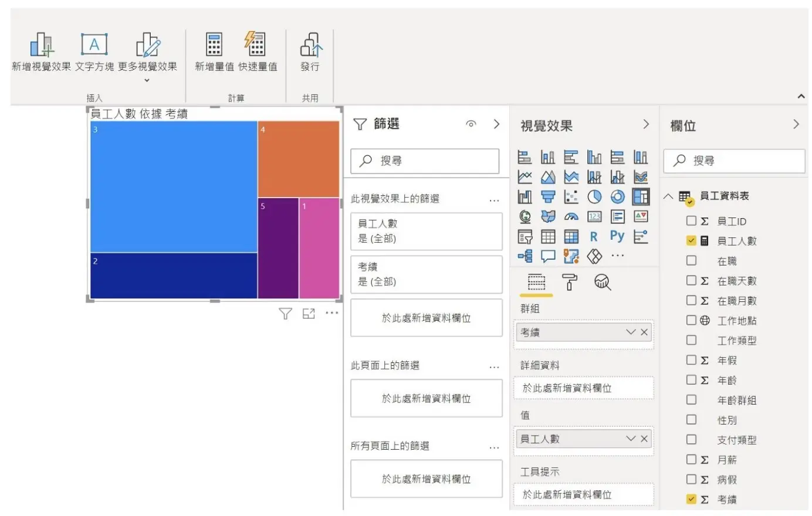This screenshot has width=812, height=516.
Task: Click 新增視覺效果 in the ribbon
Action: click(41, 53)
